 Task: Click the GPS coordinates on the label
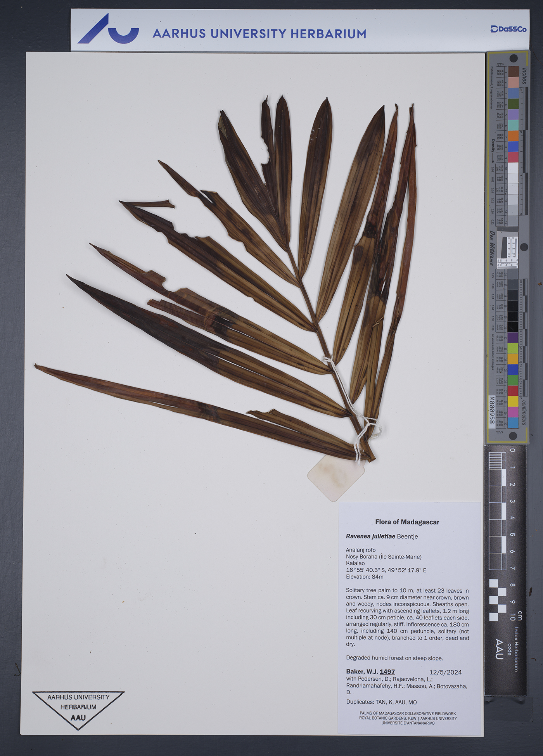tap(386, 570)
